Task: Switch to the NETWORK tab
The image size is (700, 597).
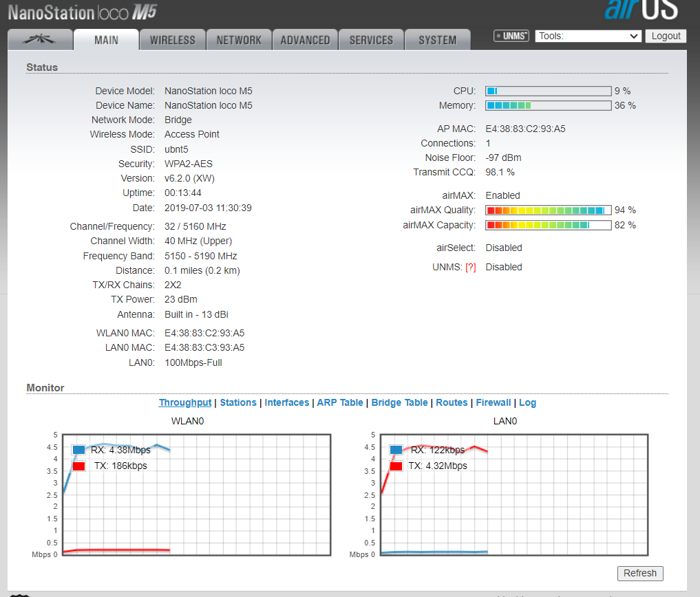Action: (x=239, y=40)
